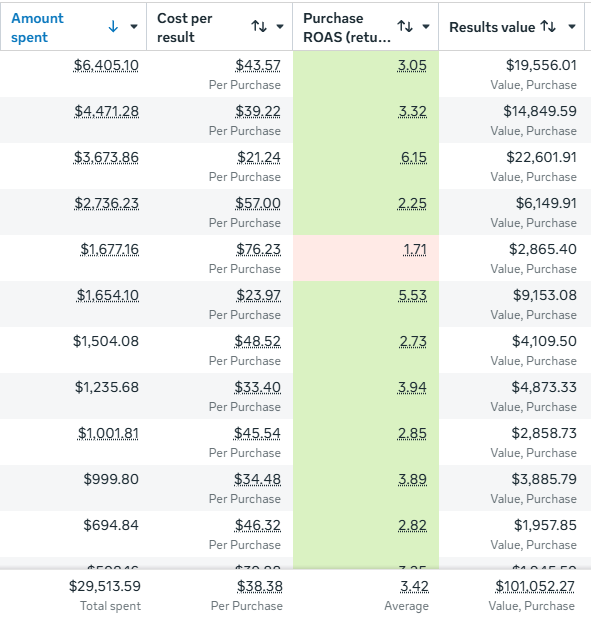Click ROAS value 2.25

click(412, 203)
